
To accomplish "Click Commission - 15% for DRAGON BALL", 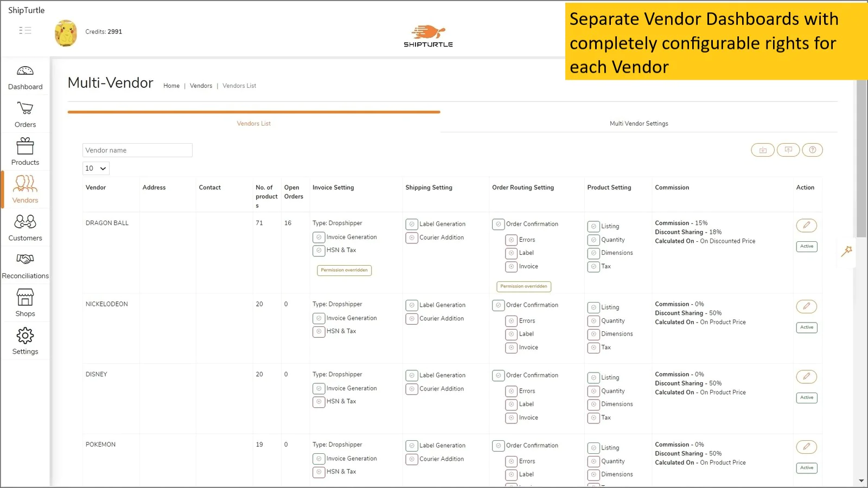I will (x=681, y=223).
